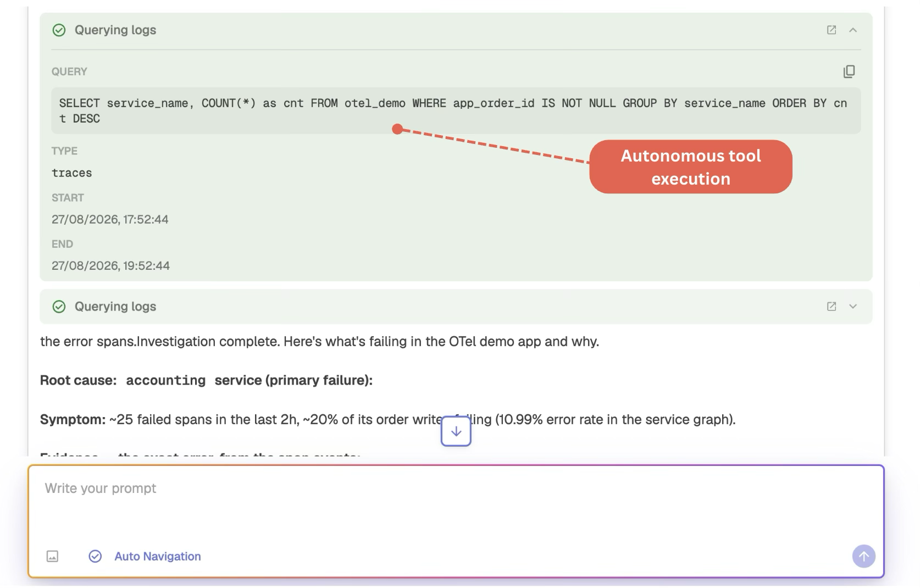920x588 pixels.
Task: Copy the SQL query to clipboard
Action: 849,71
